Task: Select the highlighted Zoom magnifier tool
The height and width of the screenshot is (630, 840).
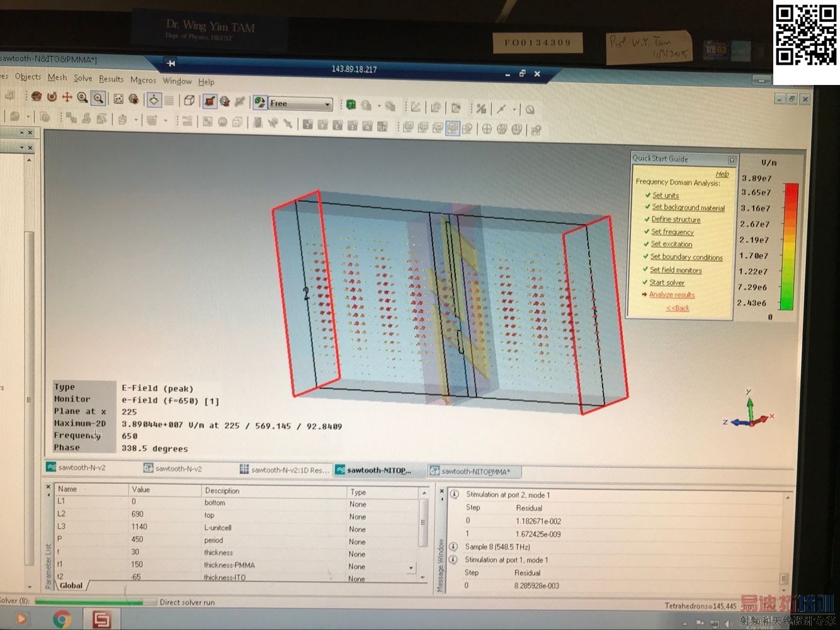Action: pos(98,98)
